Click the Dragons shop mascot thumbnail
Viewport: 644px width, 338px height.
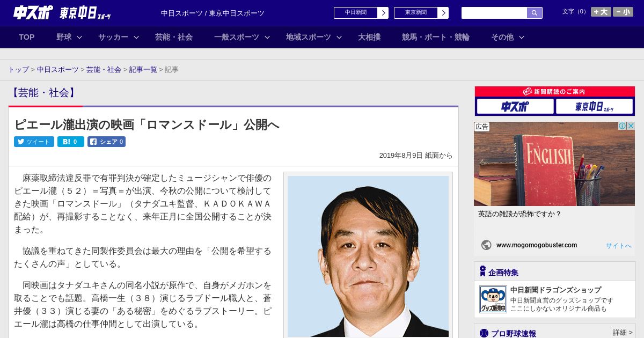point(493,299)
